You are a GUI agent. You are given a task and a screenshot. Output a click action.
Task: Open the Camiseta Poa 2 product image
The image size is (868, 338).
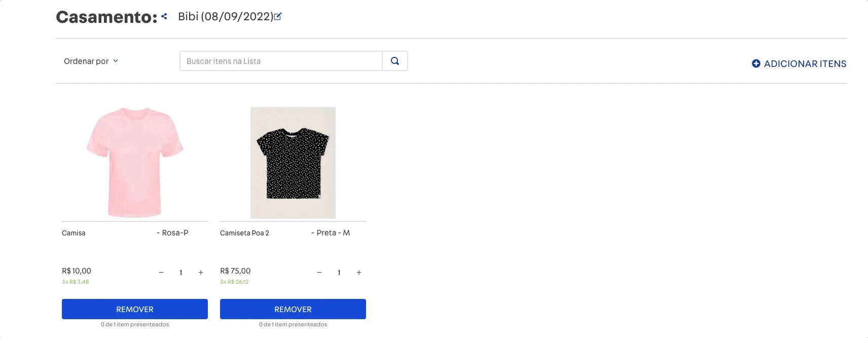(293, 162)
